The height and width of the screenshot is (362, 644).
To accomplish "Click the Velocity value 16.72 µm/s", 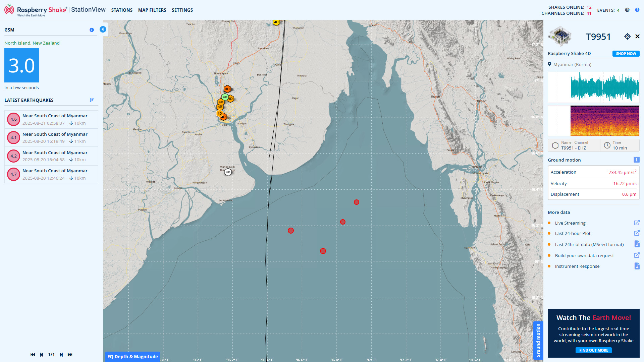I will (625, 184).
